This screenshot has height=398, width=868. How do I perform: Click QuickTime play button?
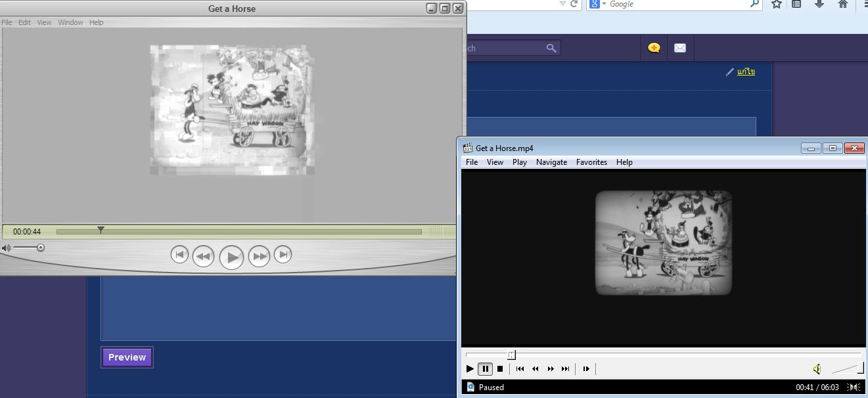pos(231,257)
